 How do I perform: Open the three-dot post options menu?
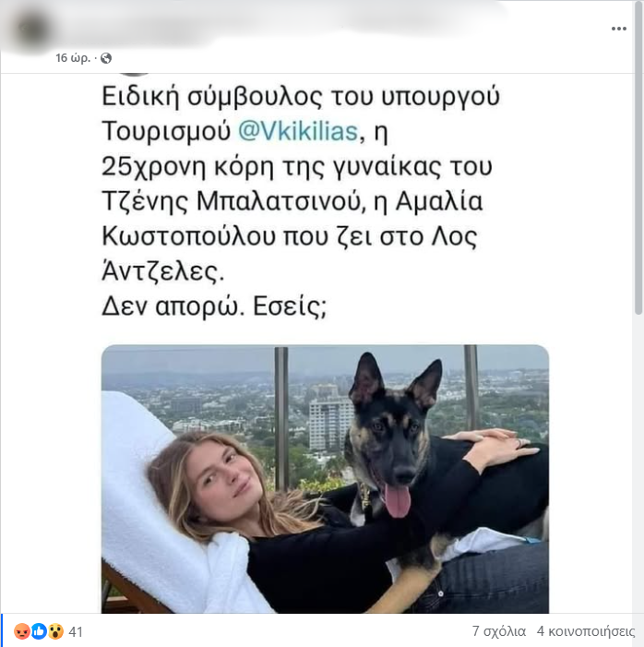[619, 29]
